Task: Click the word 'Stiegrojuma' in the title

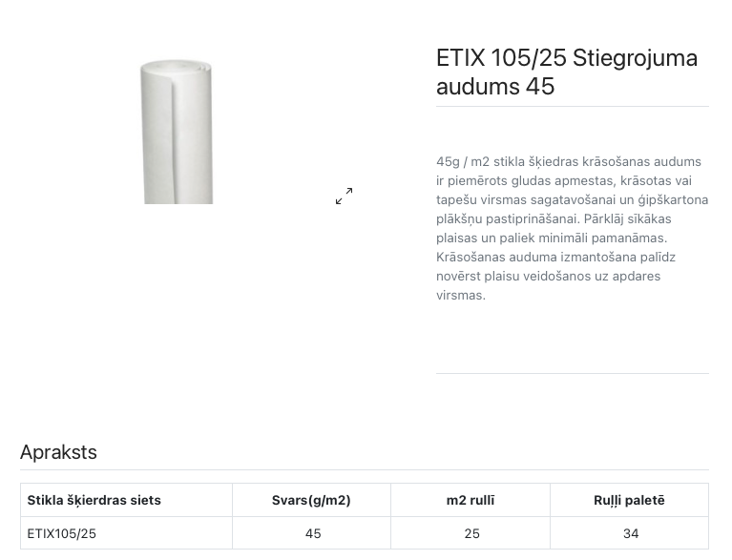Action: point(635,58)
